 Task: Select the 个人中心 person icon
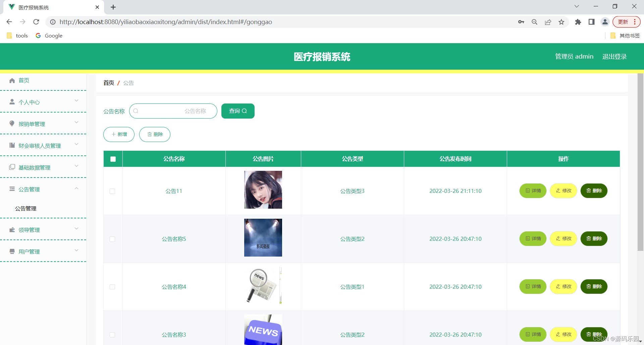point(12,102)
